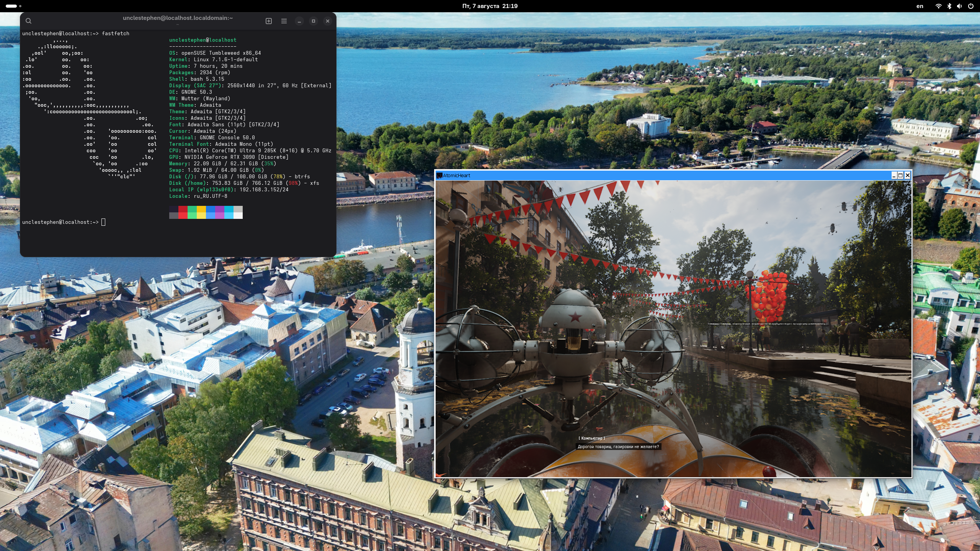Image resolution: width=980 pixels, height=551 pixels.
Task: Open search in the terminal window
Action: (28, 21)
